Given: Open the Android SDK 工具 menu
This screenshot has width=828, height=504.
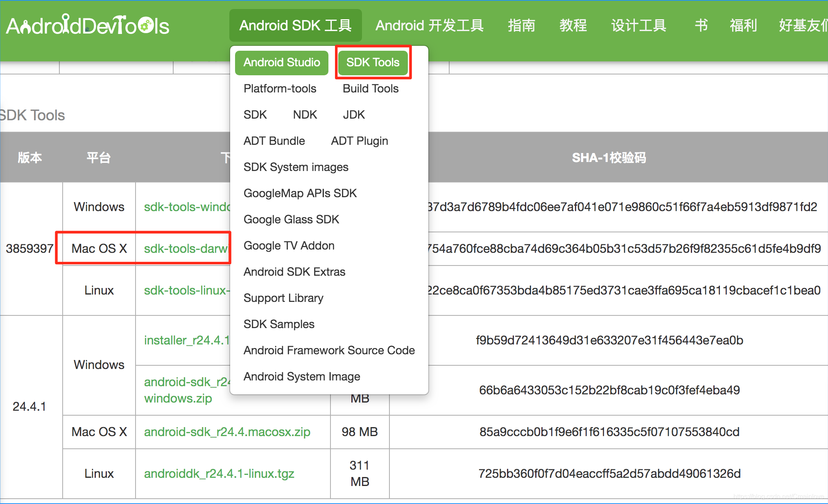Looking at the screenshot, I should 296,25.
